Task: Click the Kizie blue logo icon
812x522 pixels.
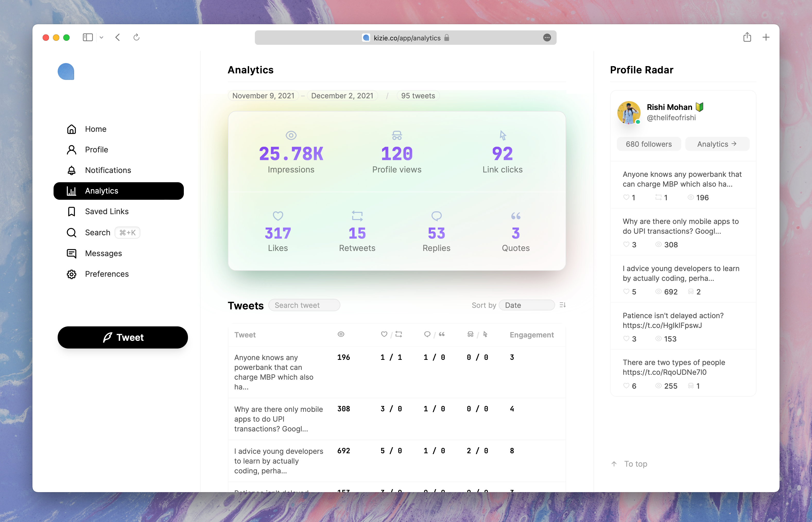Action: [66, 72]
